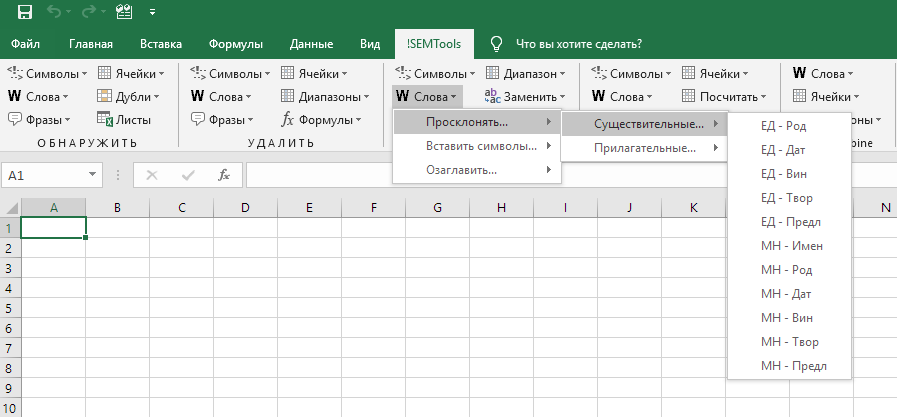
Task: Choose 'МН - Предл' declension option
Action: (x=789, y=366)
